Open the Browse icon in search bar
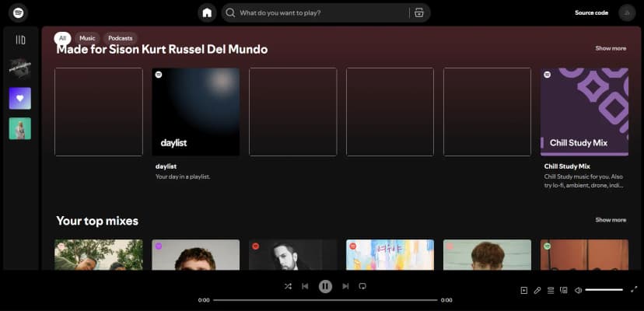This screenshot has width=644, height=311. 419,12
